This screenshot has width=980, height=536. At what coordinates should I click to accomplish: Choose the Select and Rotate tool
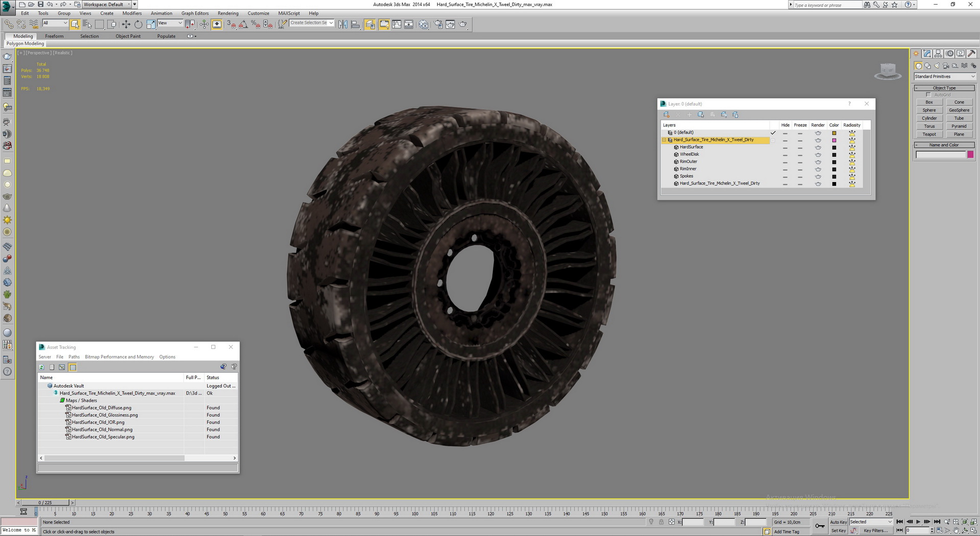pos(138,24)
